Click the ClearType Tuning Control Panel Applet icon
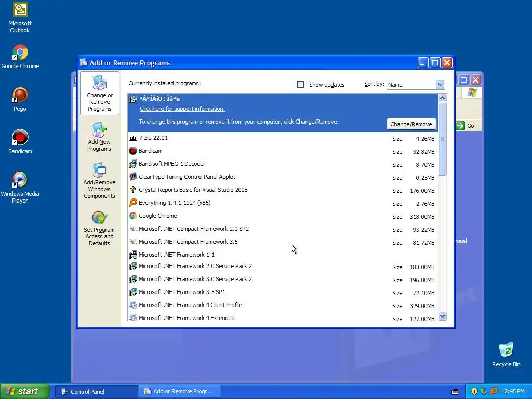532x399 pixels. (x=133, y=177)
